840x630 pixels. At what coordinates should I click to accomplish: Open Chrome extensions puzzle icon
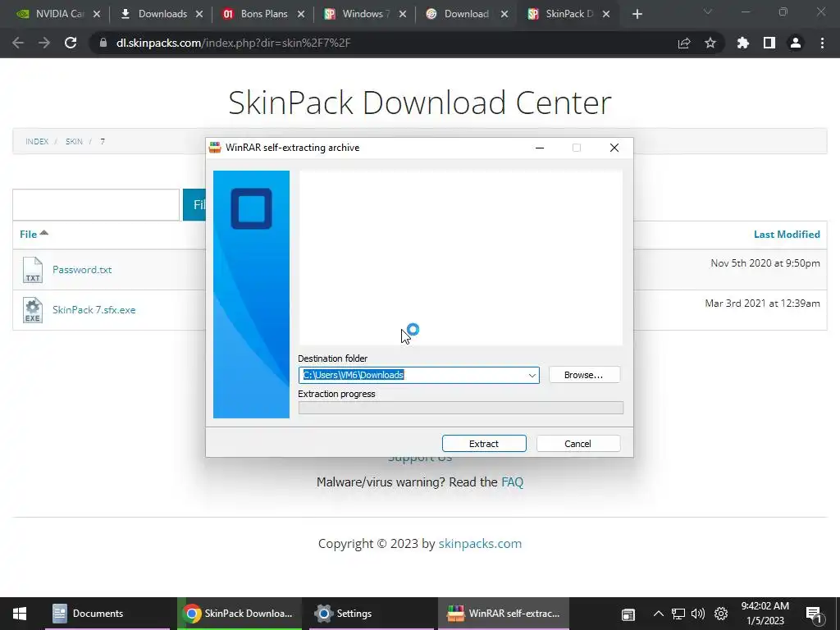[x=743, y=43]
